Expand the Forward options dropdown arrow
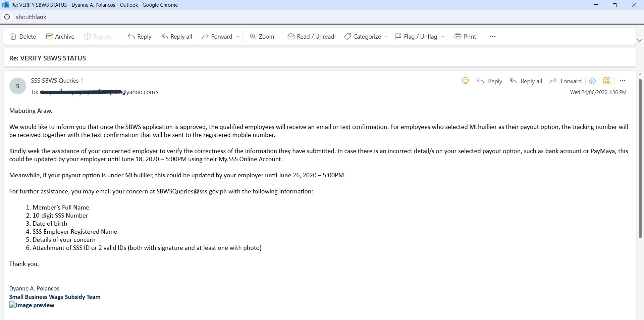The width and height of the screenshot is (644, 320). [238, 37]
